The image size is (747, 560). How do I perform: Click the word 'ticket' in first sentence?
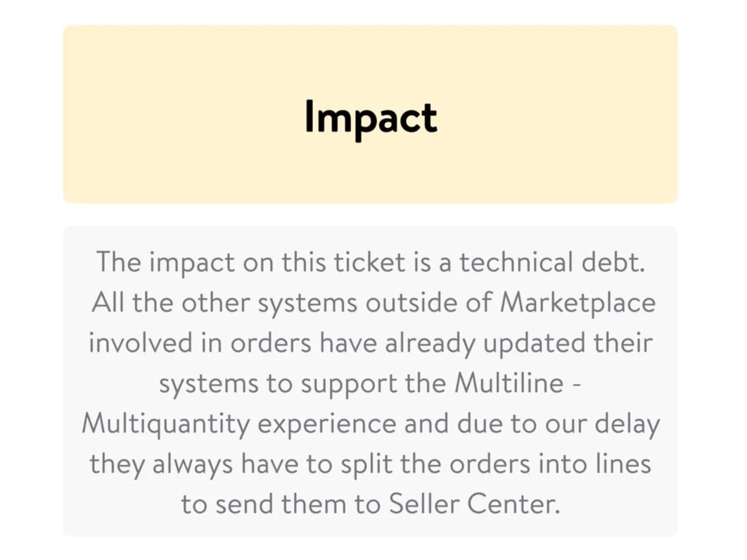point(369,262)
